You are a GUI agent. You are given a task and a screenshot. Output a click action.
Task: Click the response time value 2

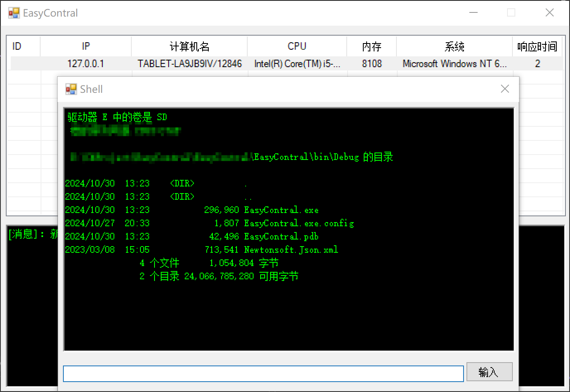coord(537,63)
